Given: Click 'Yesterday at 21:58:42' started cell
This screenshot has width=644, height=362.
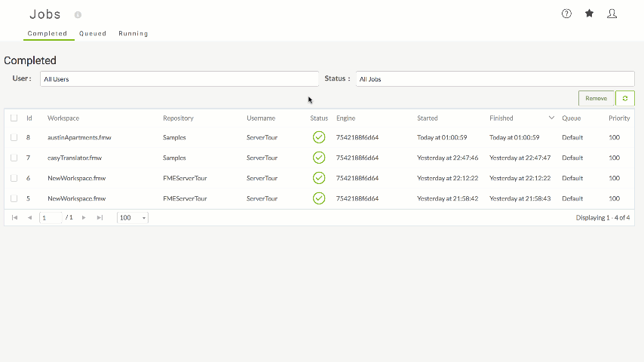Looking at the screenshot, I should tap(448, 198).
